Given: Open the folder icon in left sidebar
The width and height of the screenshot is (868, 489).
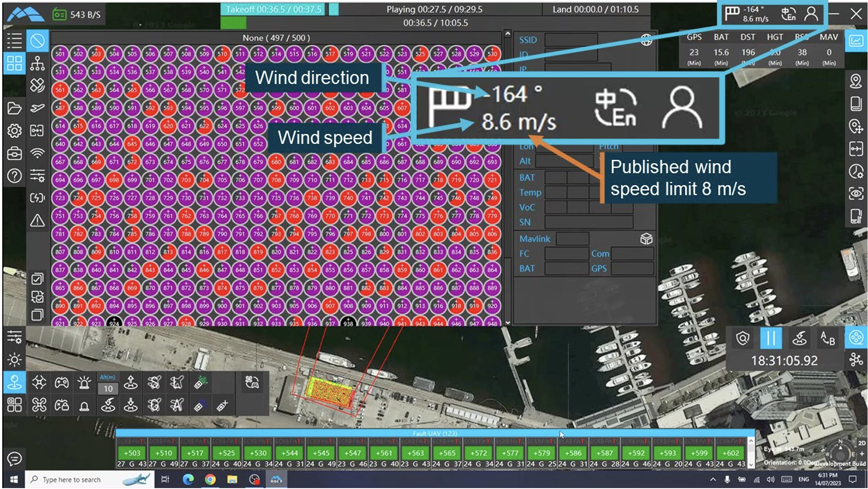Looking at the screenshot, I should (14, 108).
